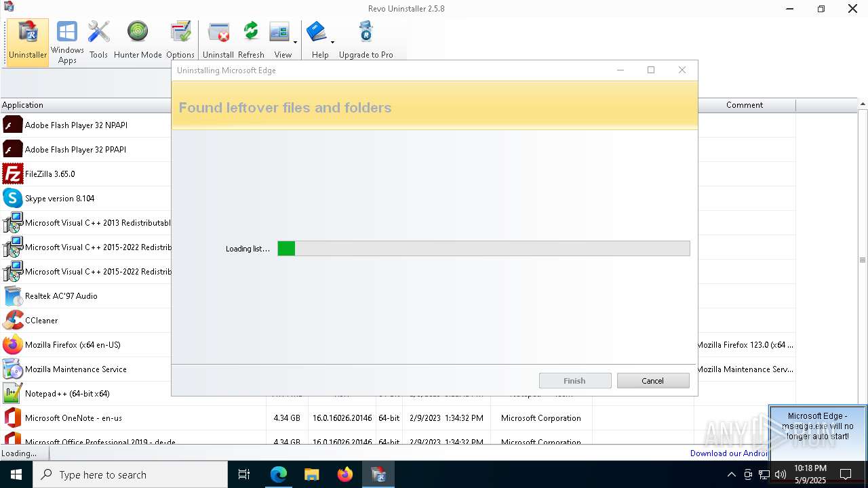Viewport: 868px width, 488px height.
Task: Open Microsoft Edge from the taskbar
Action: [279, 474]
